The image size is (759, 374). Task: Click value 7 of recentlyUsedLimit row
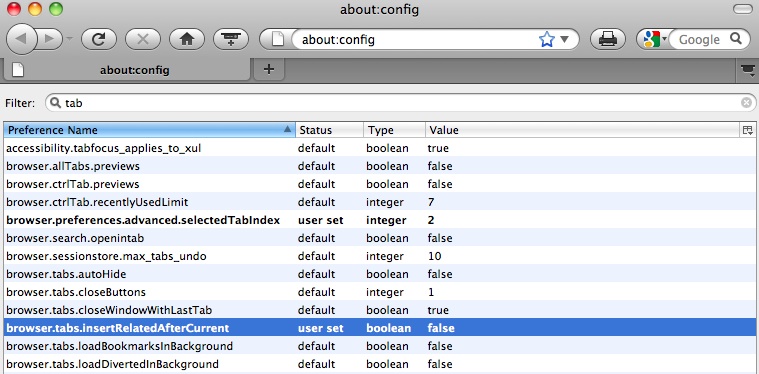click(x=431, y=202)
